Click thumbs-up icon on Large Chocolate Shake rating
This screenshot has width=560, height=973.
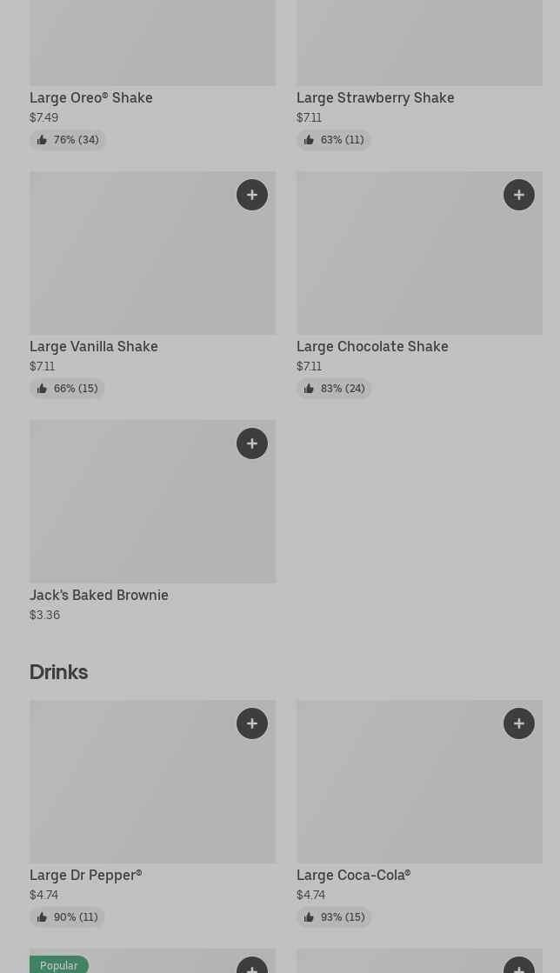coord(309,389)
